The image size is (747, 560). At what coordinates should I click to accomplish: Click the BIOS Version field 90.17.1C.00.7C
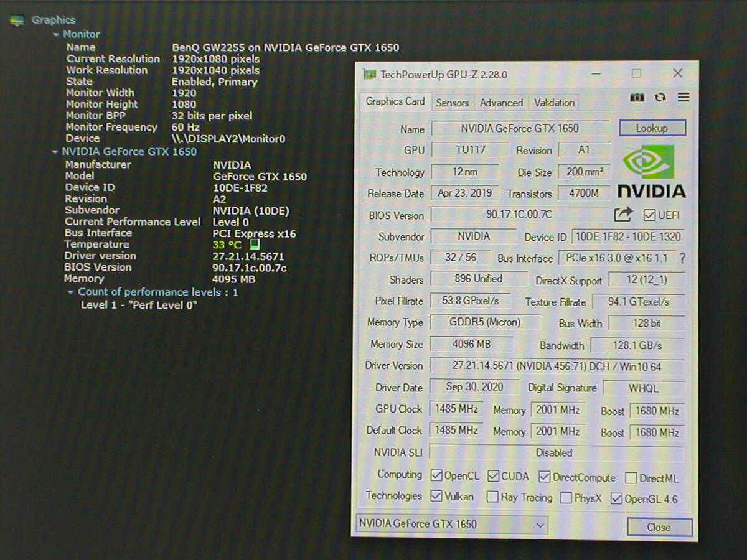tap(520, 215)
